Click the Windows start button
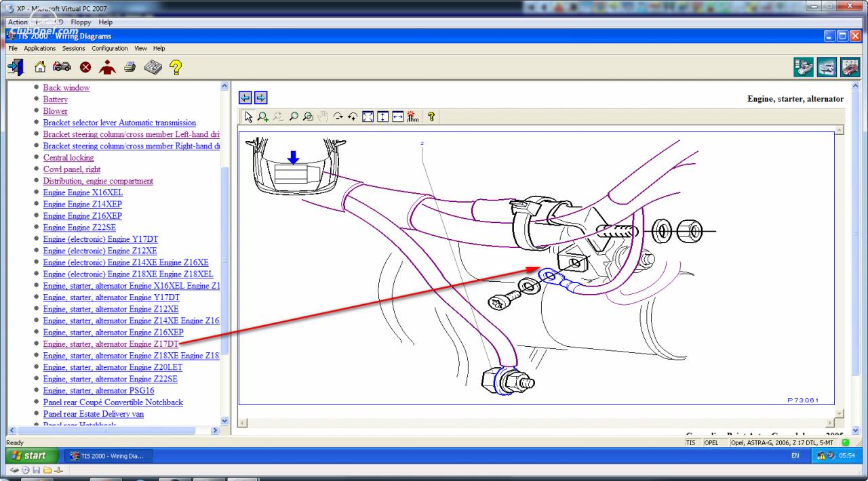The image size is (868, 481). click(33, 455)
